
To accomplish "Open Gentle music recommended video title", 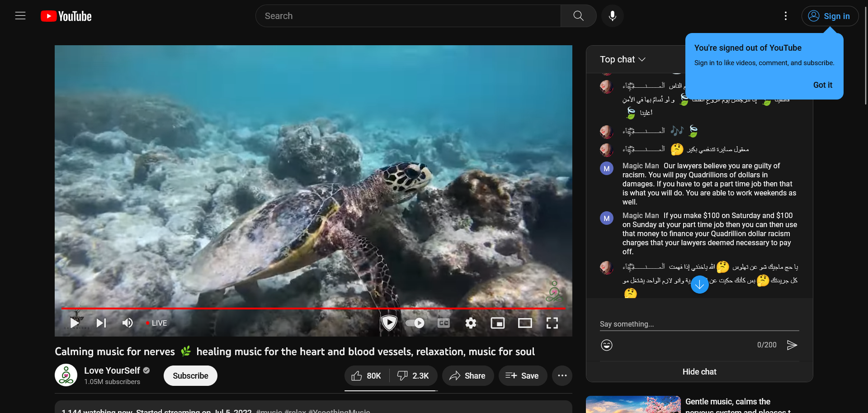I will click(x=738, y=406).
